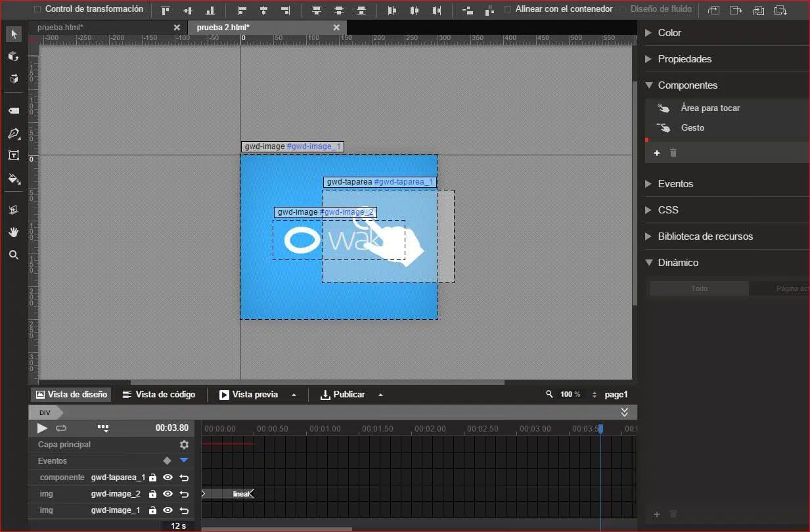The height and width of the screenshot is (532, 810).
Task: Select the Tag tool
Action: tap(14, 111)
